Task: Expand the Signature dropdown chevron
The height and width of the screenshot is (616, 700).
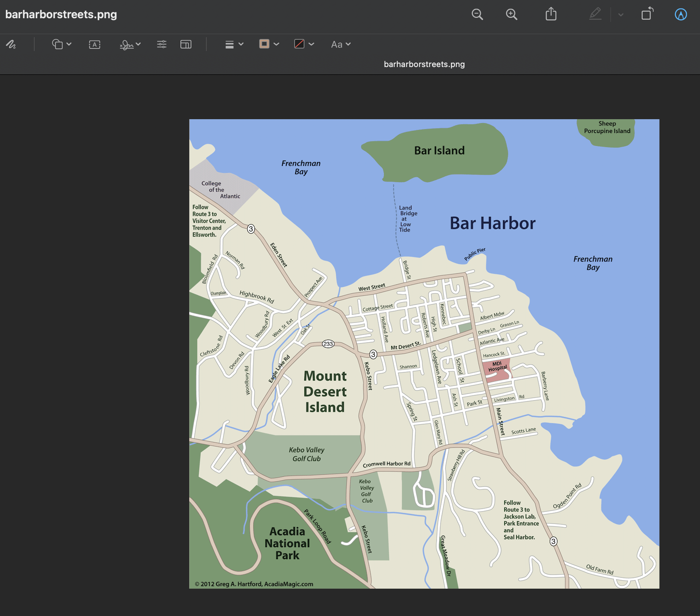Action: [x=138, y=44]
